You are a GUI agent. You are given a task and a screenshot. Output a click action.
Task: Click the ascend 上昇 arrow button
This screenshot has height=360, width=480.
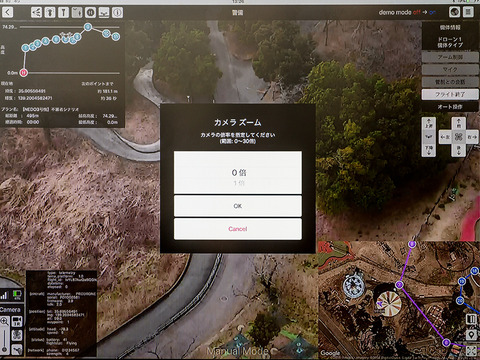[x=429, y=124]
